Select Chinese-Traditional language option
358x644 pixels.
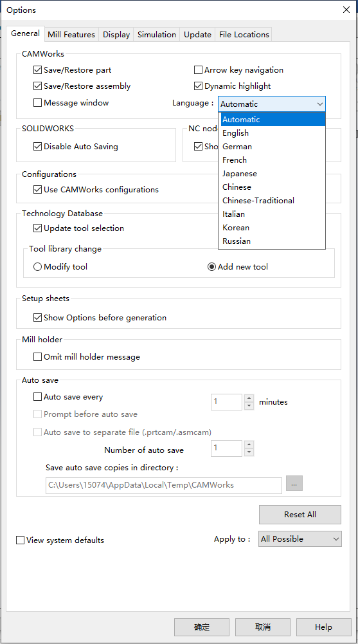tap(272, 201)
